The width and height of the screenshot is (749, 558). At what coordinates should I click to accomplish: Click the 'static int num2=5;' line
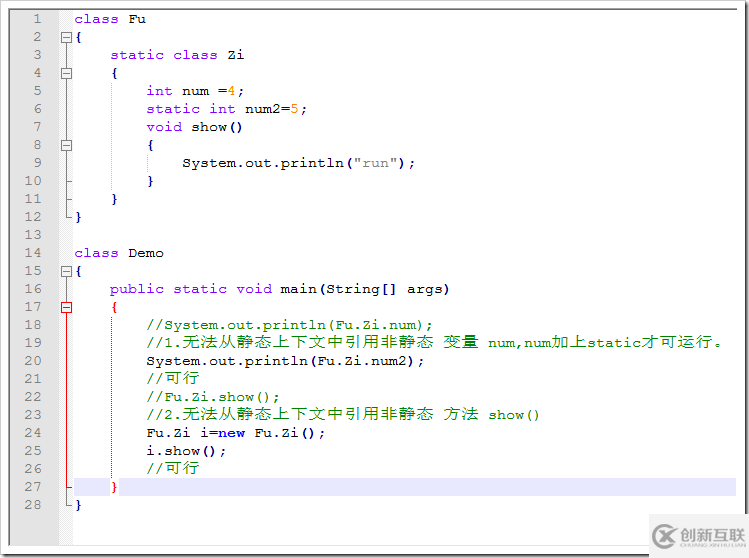(226, 109)
